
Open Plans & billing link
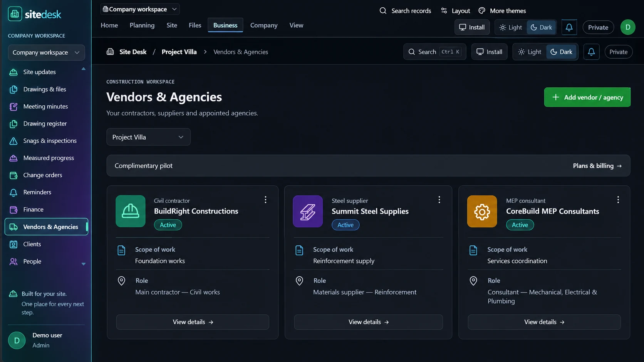click(597, 166)
